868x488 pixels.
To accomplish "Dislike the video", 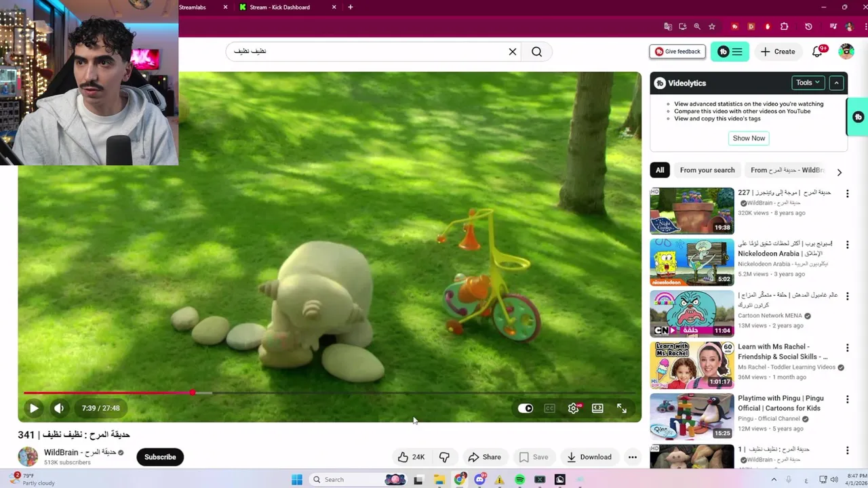I will tap(444, 457).
